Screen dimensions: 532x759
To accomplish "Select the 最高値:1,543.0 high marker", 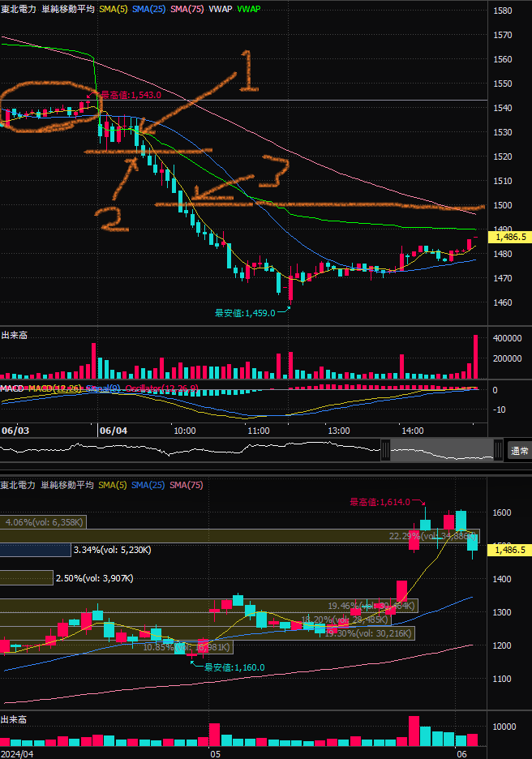I will [131, 95].
